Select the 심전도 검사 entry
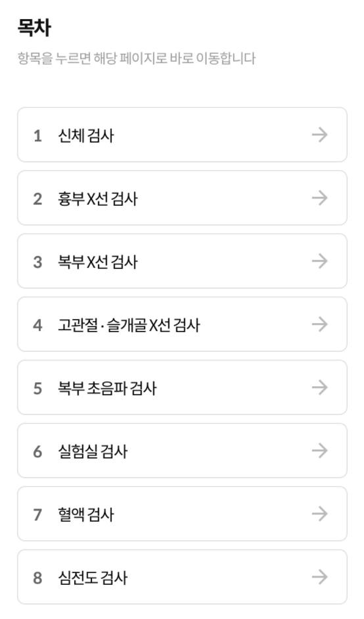This screenshot has height=619, width=364. 182,577
